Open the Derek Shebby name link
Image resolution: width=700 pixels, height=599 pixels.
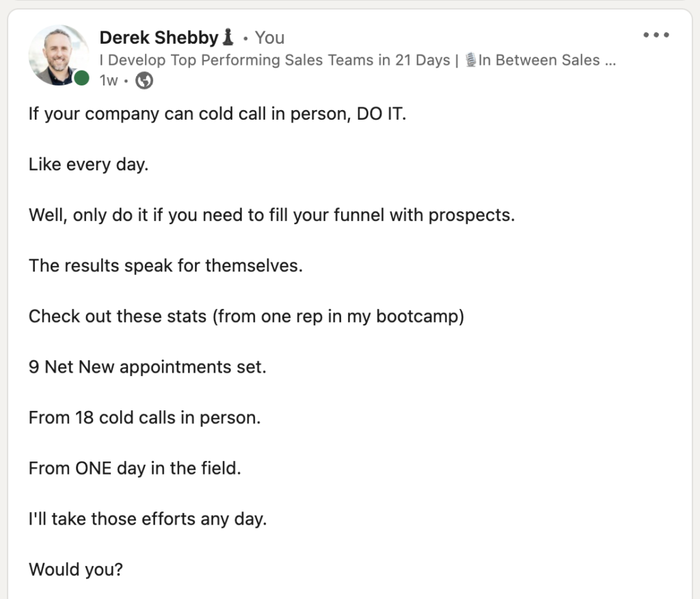click(x=159, y=38)
